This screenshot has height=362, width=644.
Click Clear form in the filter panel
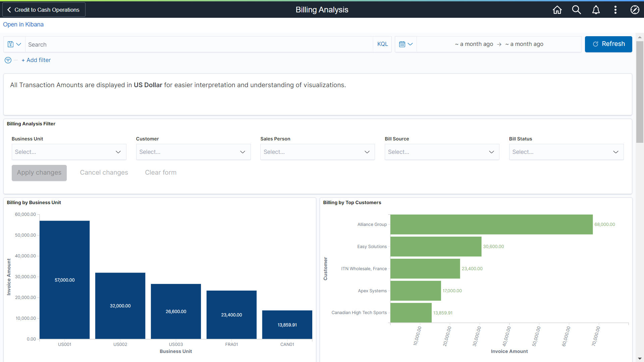(x=161, y=172)
